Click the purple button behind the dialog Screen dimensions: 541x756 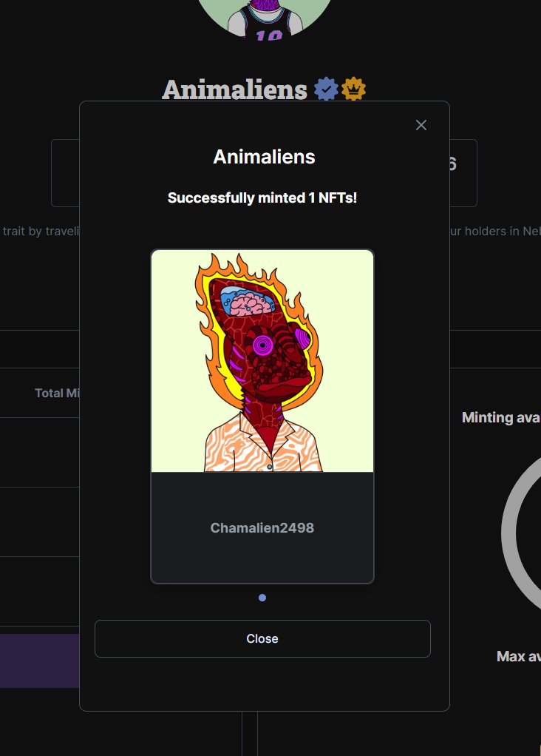point(39,661)
